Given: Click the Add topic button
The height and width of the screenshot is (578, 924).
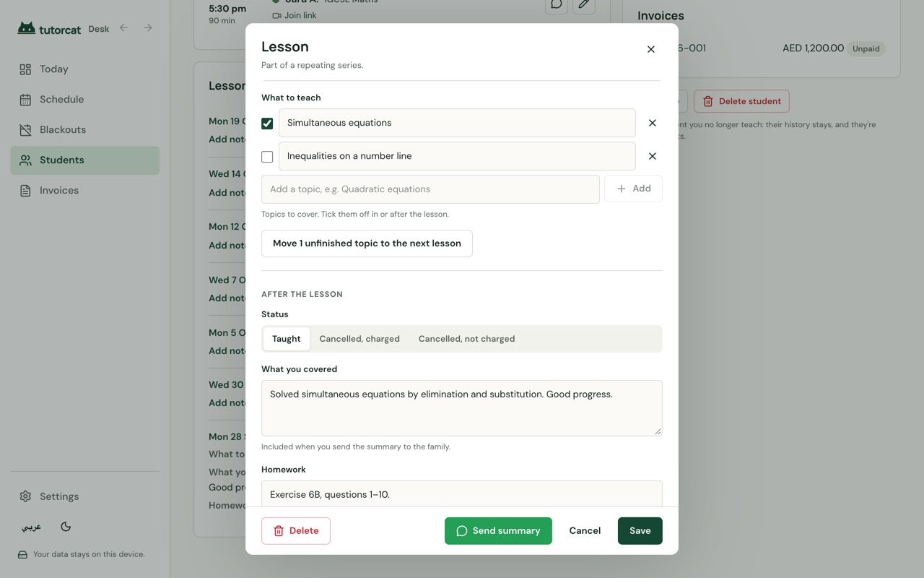Looking at the screenshot, I should [x=633, y=189].
